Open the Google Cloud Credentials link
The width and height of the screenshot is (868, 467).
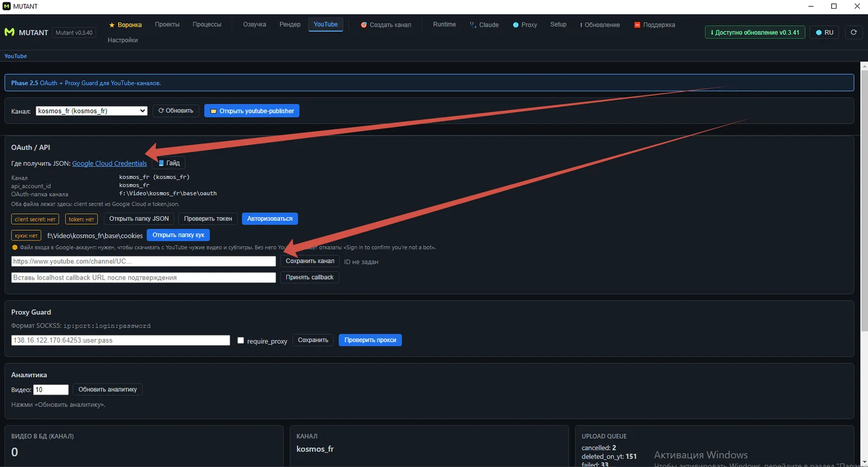click(110, 163)
